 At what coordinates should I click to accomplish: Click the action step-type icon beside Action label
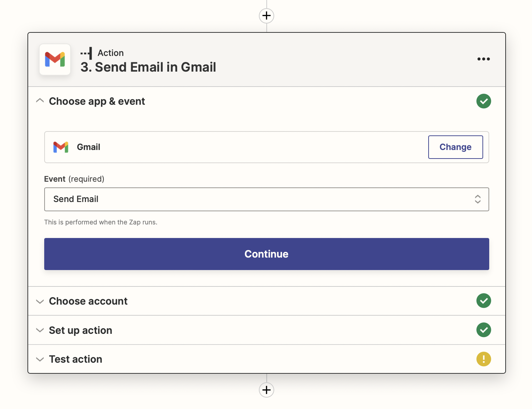pos(87,53)
